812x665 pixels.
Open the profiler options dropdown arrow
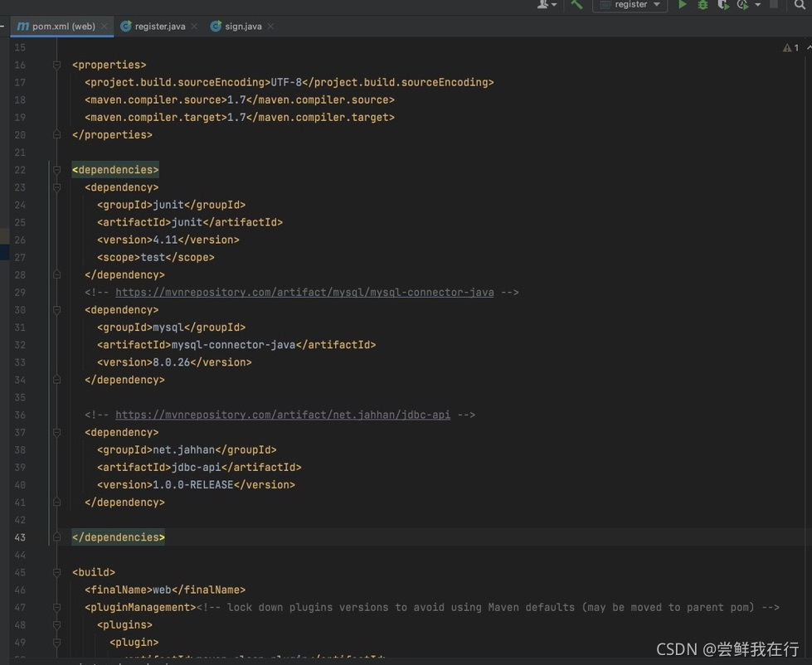757,5
